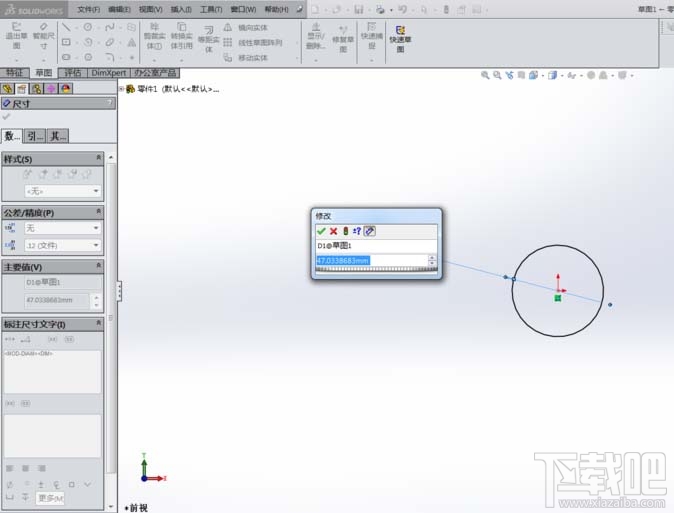The height and width of the screenshot is (513, 674).
Task: Switch to the 评估 evaluate tab
Action: click(73, 73)
